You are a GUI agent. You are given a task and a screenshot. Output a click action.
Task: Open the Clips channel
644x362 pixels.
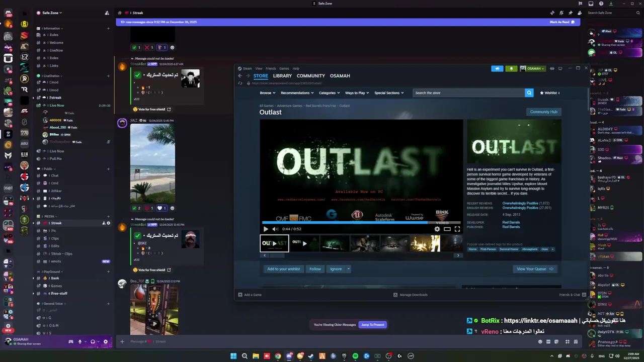tap(73, 238)
